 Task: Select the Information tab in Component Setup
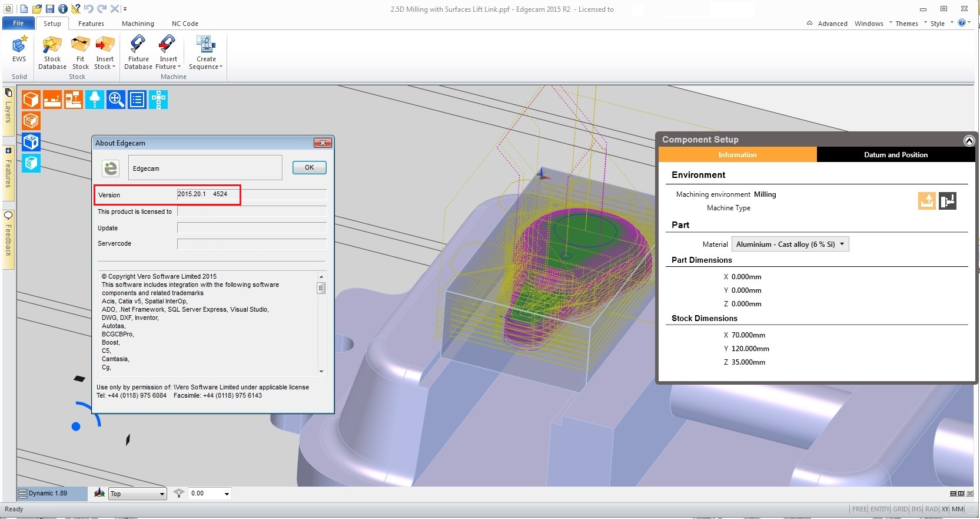[x=738, y=154]
